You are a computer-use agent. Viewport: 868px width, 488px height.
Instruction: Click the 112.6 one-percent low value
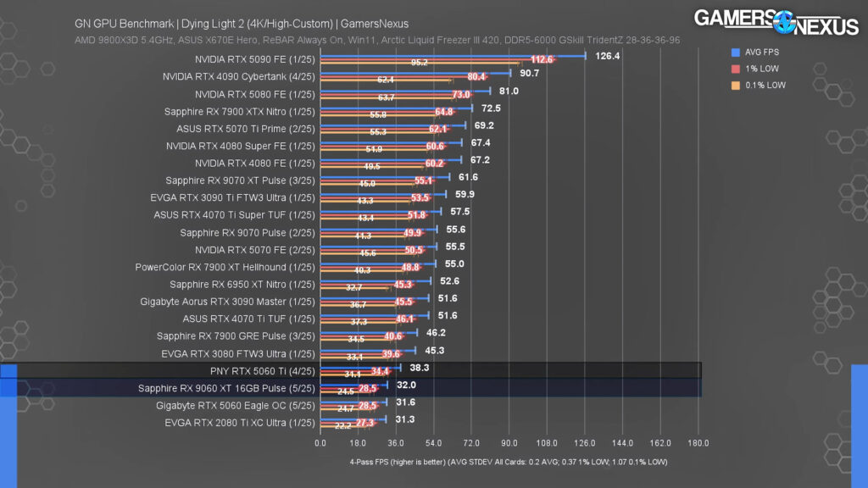(542, 60)
